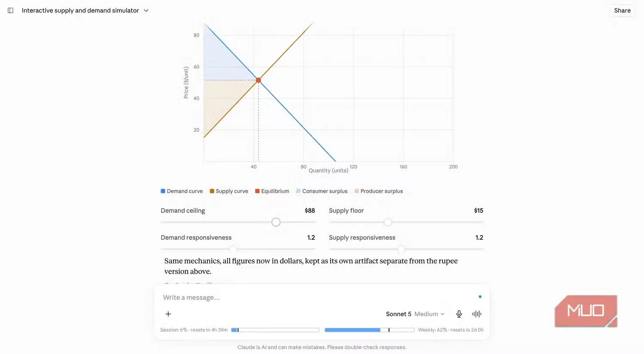Image resolution: width=644 pixels, height=354 pixels.
Task: Toggle Consumer surplus legend item
Action: [x=322, y=191]
